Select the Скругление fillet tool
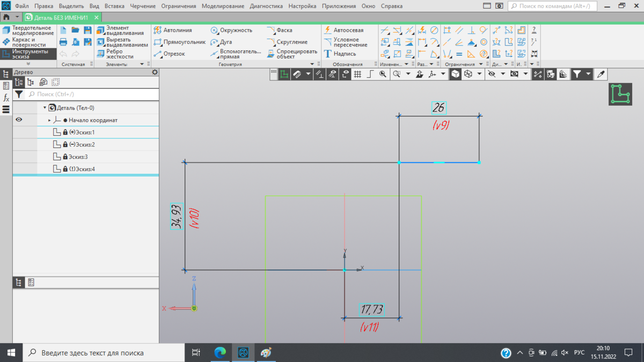644x362 pixels. (x=287, y=42)
